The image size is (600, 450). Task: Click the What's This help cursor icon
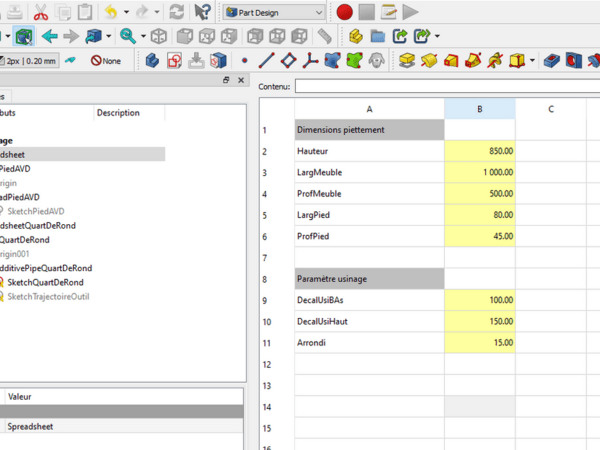[x=203, y=12]
